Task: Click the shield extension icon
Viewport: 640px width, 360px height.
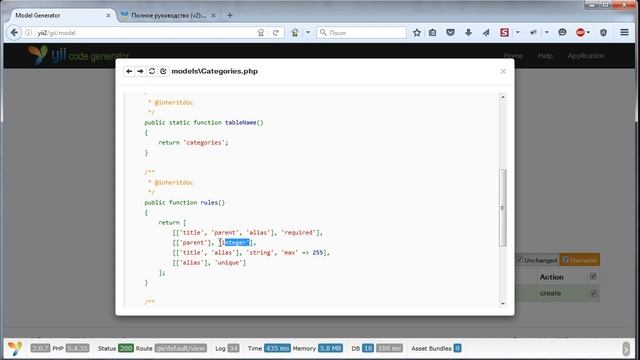Action: (603, 33)
